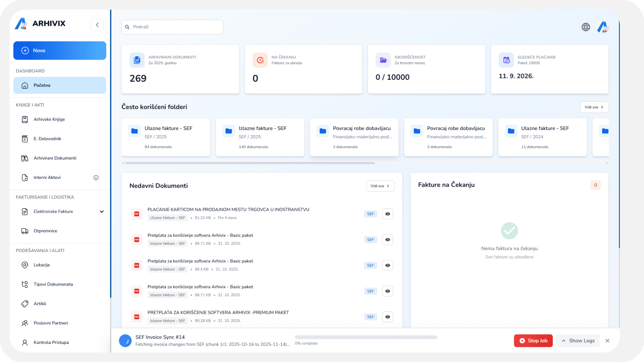Click Vidi sve for Nedavni Dokumenti
The image size is (644, 362).
(380, 186)
